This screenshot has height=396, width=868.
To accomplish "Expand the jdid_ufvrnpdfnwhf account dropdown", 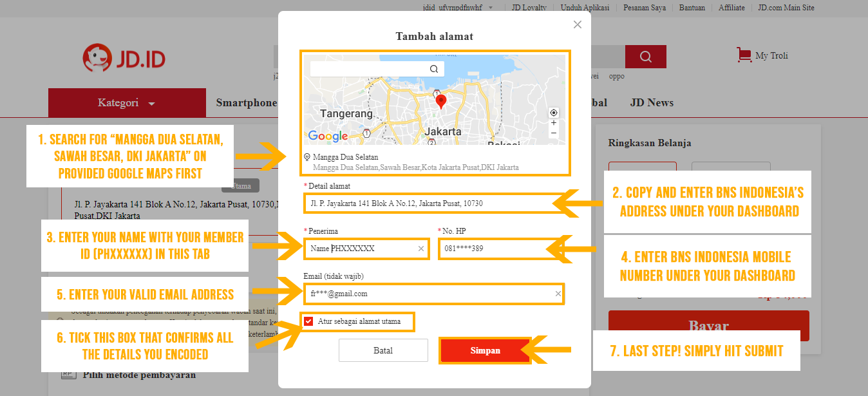I will 457,8.
